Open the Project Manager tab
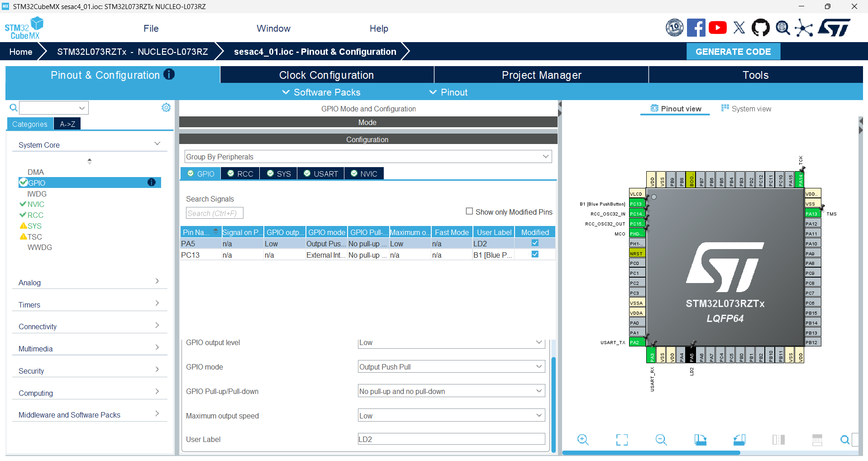This screenshot has height=461, width=868. coord(541,75)
